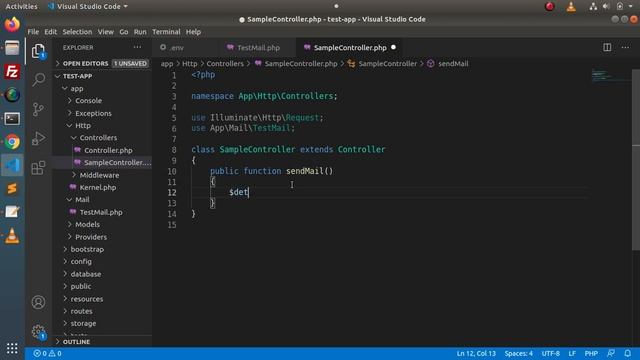
Task: Launch FileZilla from the dock
Action: point(12,71)
